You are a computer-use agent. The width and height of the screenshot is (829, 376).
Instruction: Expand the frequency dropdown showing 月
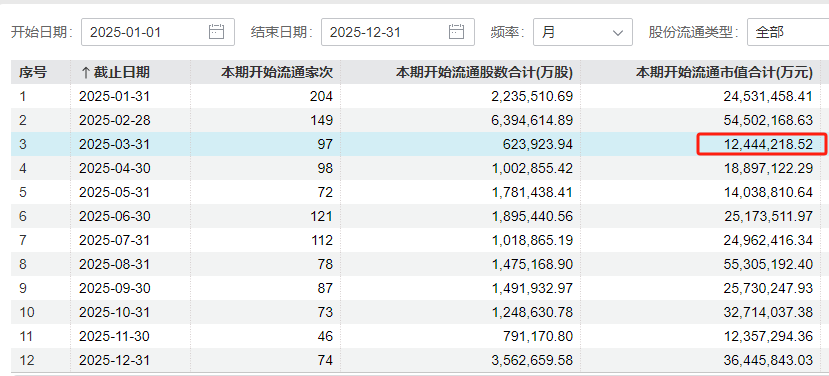pos(583,32)
